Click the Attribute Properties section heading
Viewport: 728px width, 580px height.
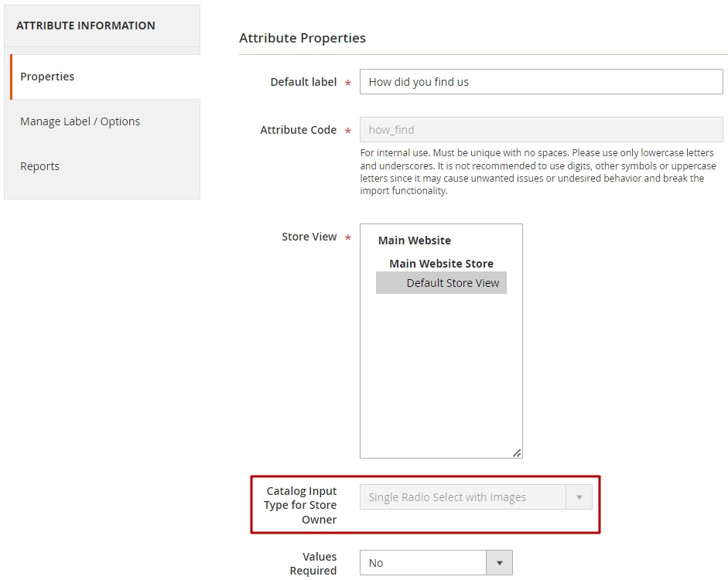[302, 38]
